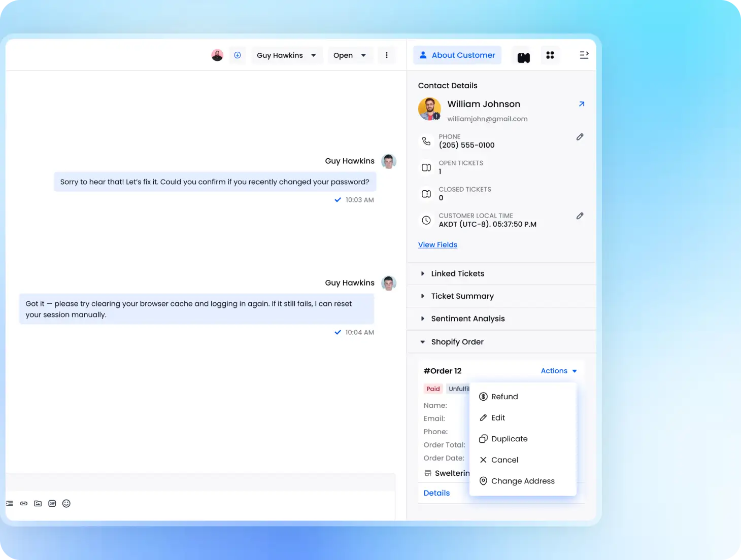Edit the phone number with pencil icon

(580, 137)
